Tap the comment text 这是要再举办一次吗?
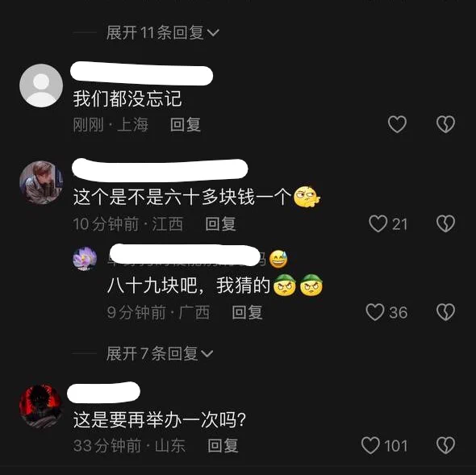476x475 pixels. tap(160, 420)
